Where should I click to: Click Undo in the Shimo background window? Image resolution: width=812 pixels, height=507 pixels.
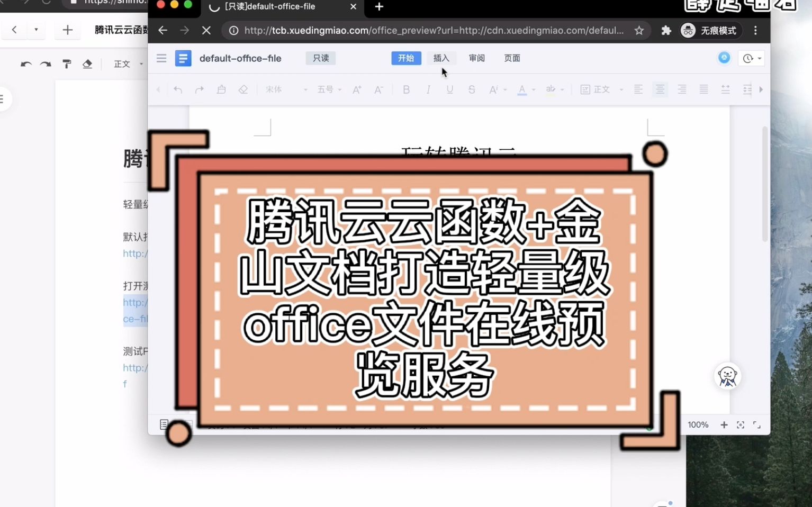[x=26, y=64]
